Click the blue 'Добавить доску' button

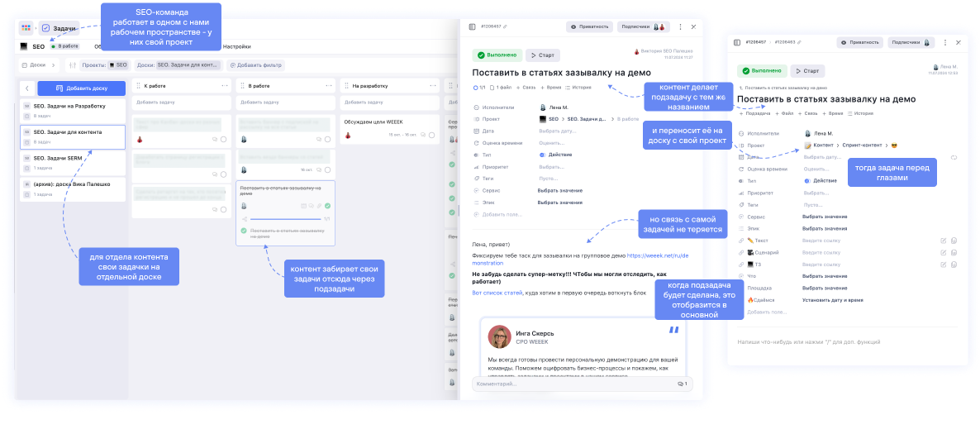coord(81,88)
